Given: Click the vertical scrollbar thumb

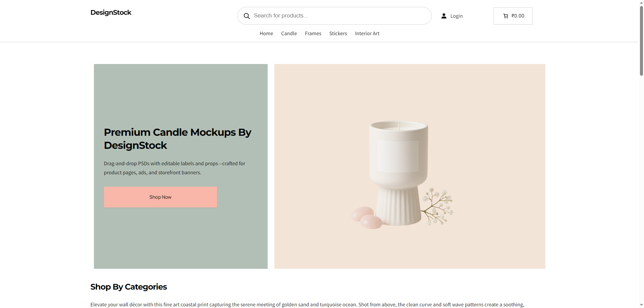Looking at the screenshot, I should (641, 40).
